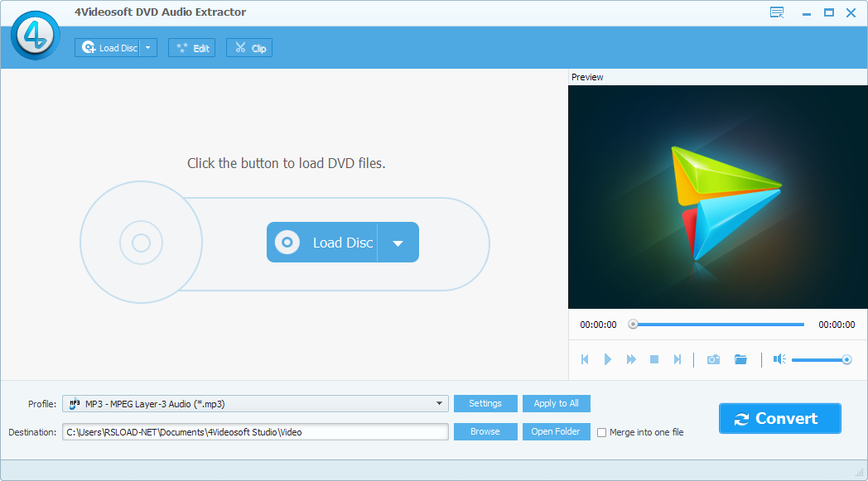Click the Preview panel label
The height and width of the screenshot is (481, 868).
click(587, 77)
